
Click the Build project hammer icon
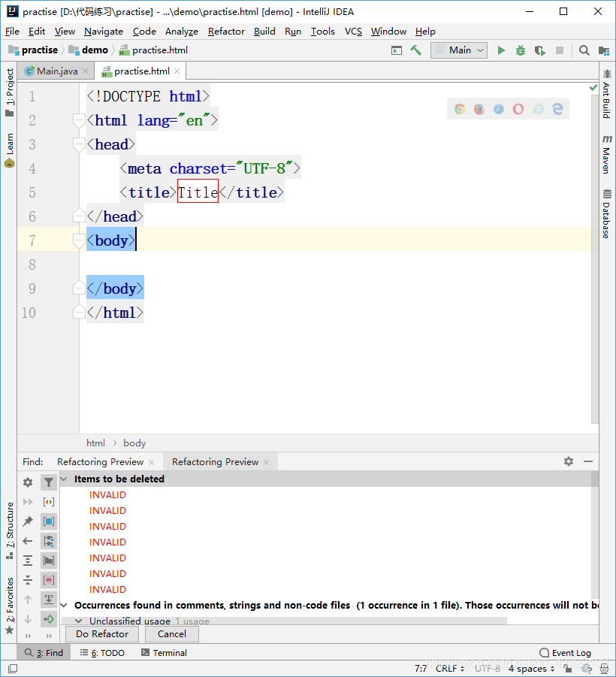[x=415, y=50]
